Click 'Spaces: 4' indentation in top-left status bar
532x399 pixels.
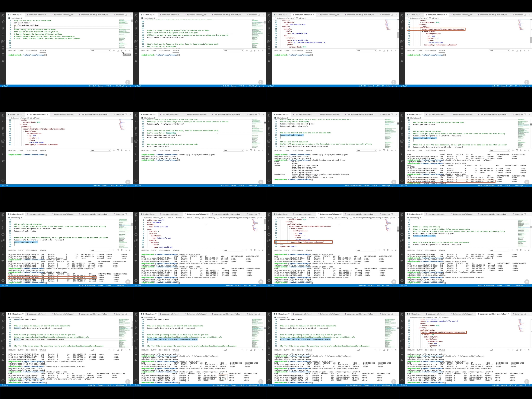click(101, 86)
